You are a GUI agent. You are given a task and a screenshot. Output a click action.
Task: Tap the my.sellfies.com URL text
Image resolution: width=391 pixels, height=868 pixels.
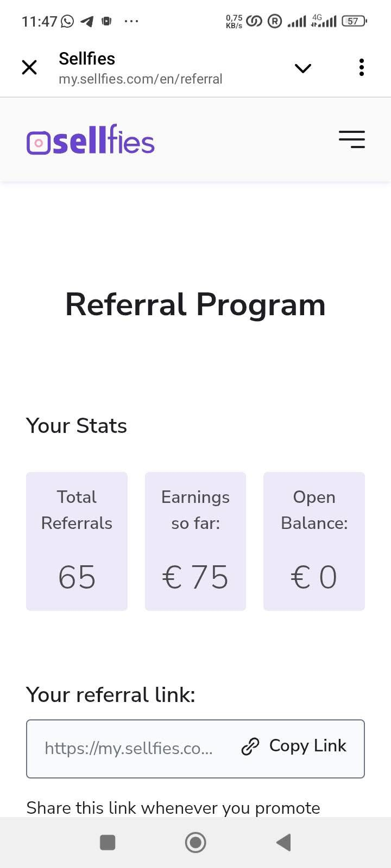141,79
